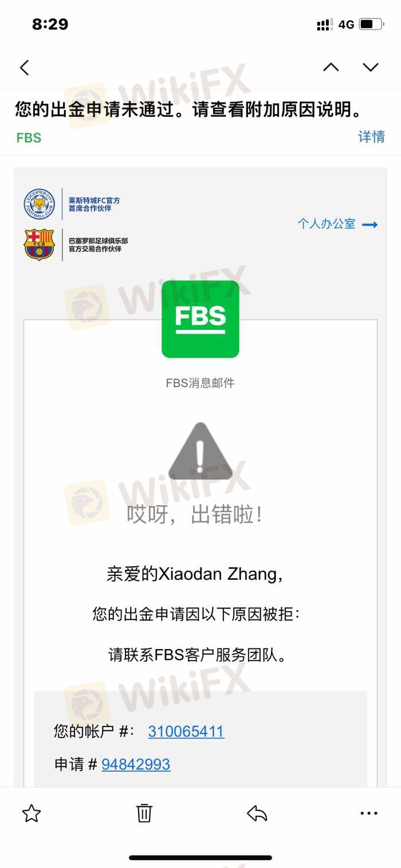Open 详情 to show email details
This screenshot has width=401, height=868.
371,137
